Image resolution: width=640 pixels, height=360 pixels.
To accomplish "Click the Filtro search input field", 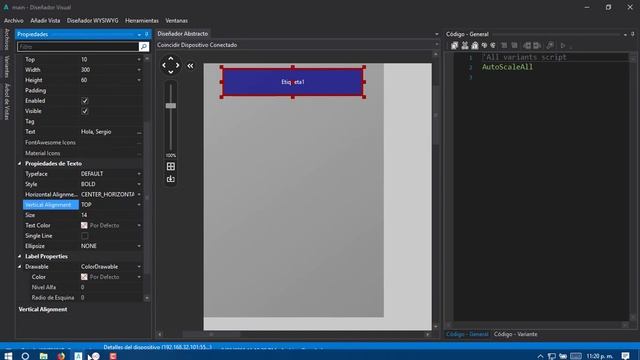I will tap(78, 47).
